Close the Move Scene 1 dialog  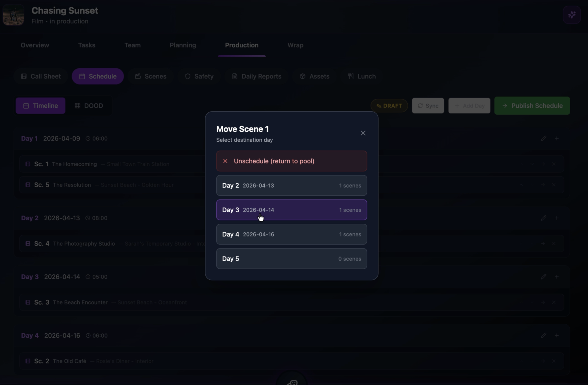click(x=363, y=133)
